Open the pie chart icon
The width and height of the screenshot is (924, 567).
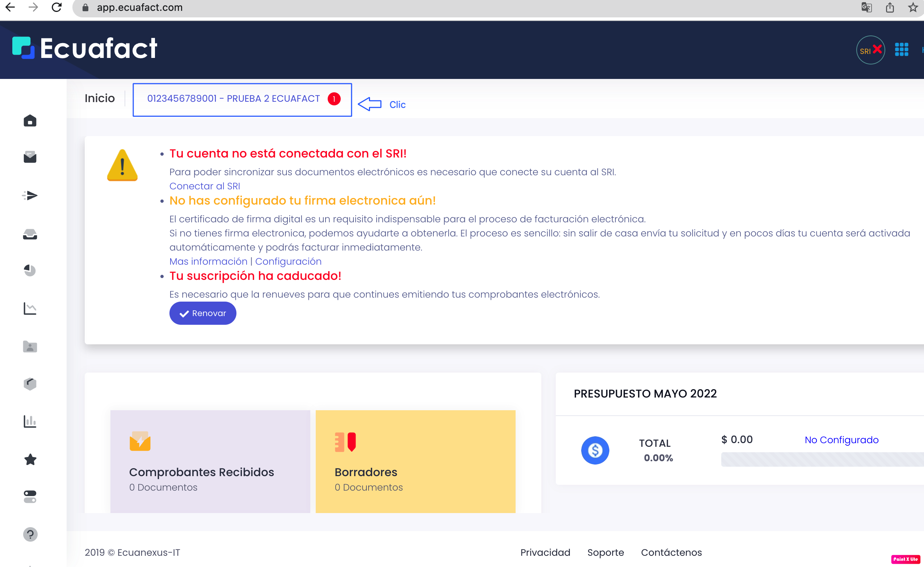coord(30,271)
